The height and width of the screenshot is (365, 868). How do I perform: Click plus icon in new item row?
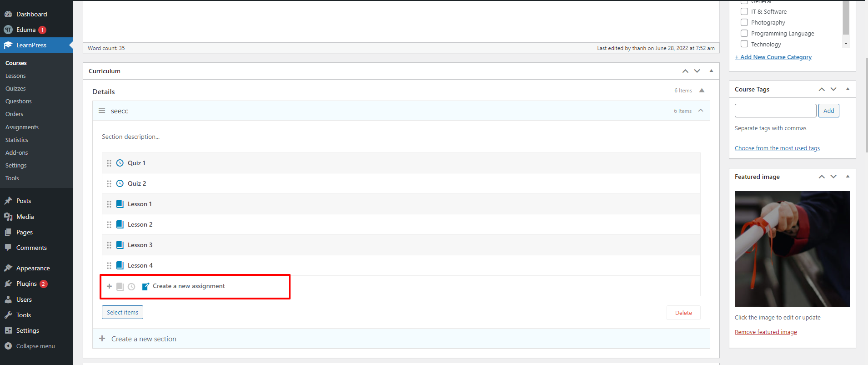pos(109,286)
